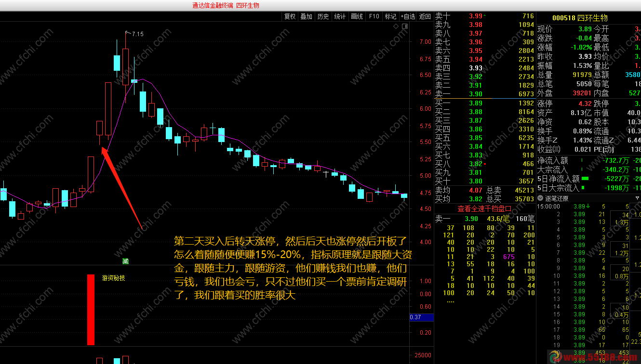Open the filter funnel in 逐笔还原 header
The image size is (641, 364).
(x=638, y=198)
